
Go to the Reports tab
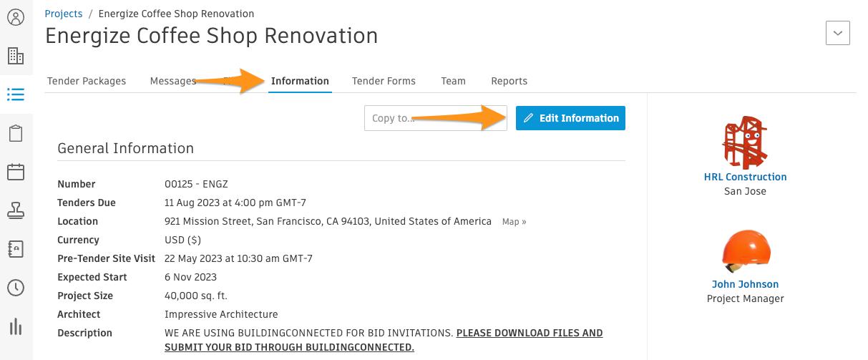point(509,81)
